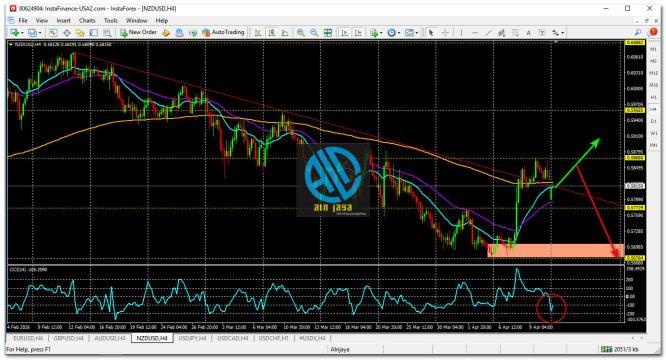Select the equidistant channel tool
Image resolution: width=666 pixels, height=360 pixels.
501,32
